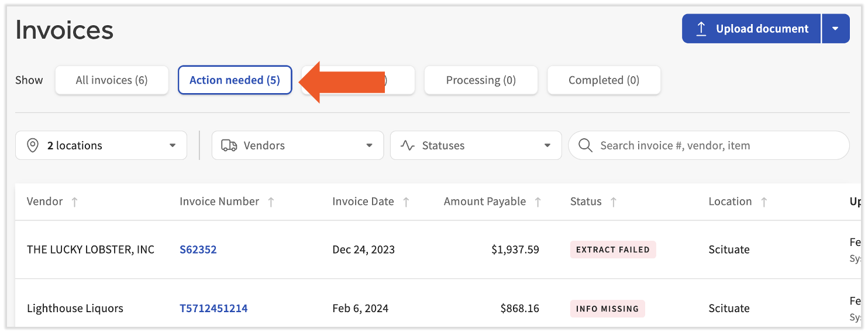Expand the 2 locations dropdown
This screenshot has width=868, height=335.
click(101, 145)
